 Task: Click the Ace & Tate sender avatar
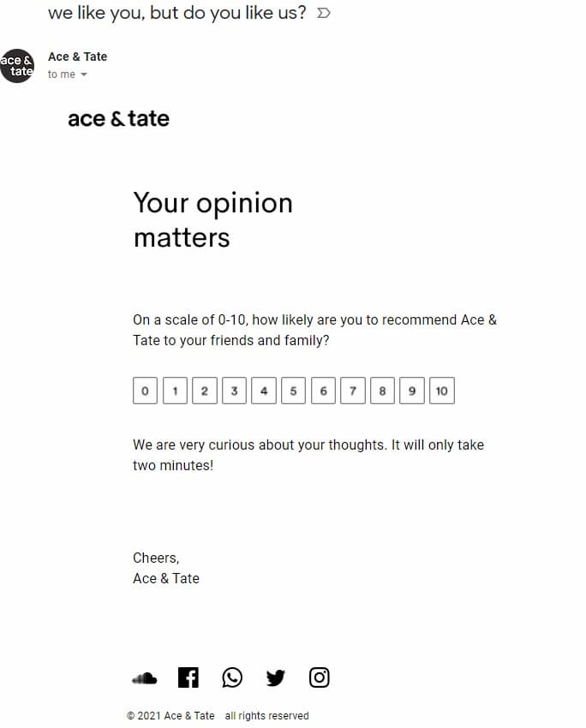tap(17, 66)
